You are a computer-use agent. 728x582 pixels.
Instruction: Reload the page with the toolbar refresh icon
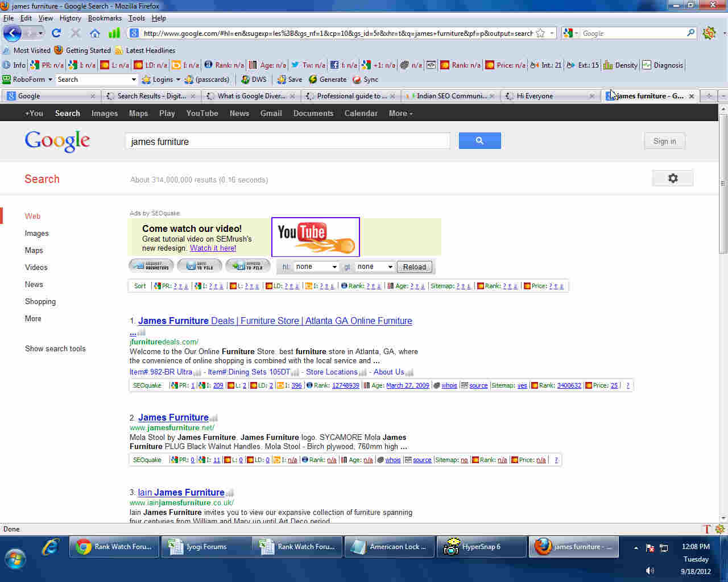click(56, 33)
